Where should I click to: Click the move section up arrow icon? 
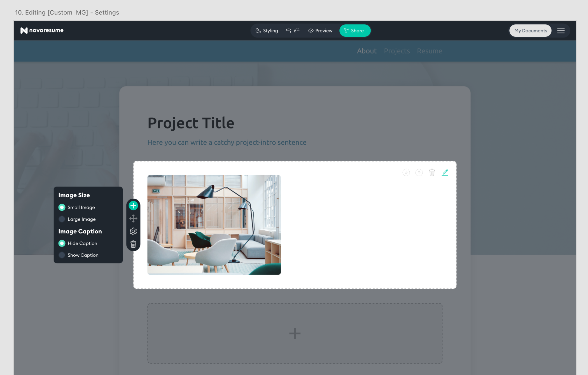coord(419,172)
